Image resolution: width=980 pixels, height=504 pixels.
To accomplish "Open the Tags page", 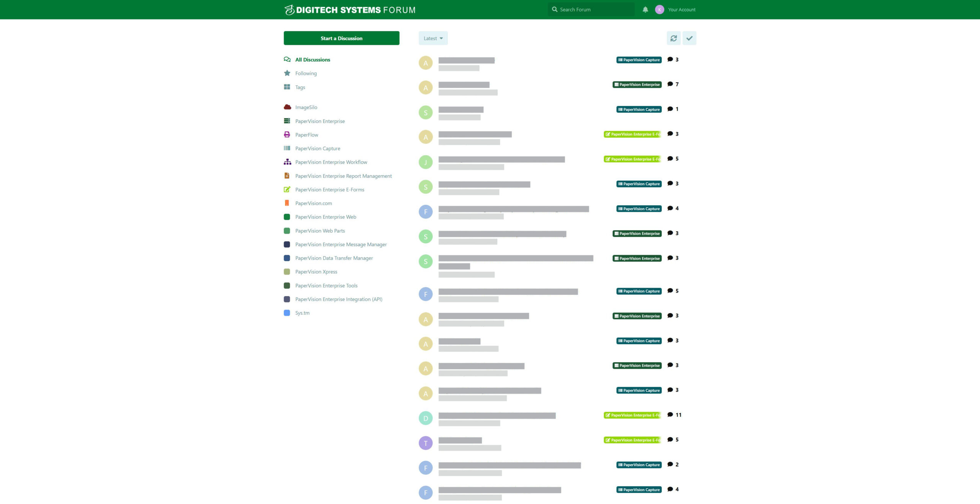I will (x=300, y=87).
